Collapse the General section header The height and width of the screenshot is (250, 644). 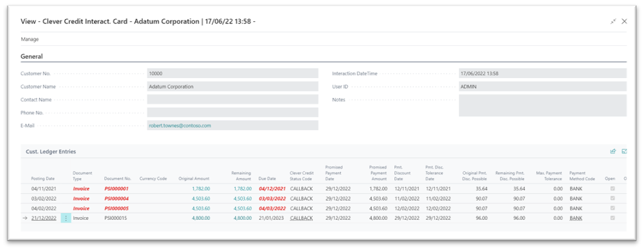coord(32,57)
